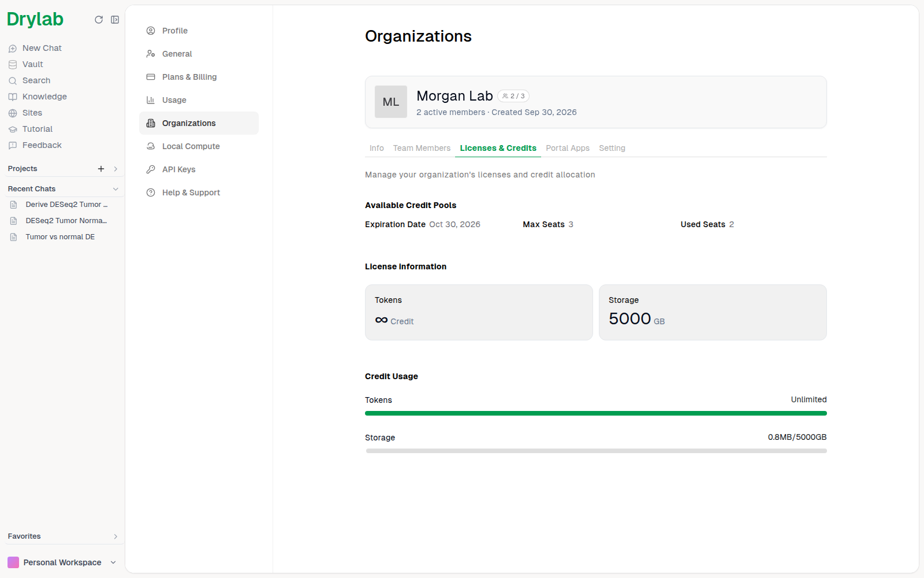Open the Organizations settings page

coord(199,123)
